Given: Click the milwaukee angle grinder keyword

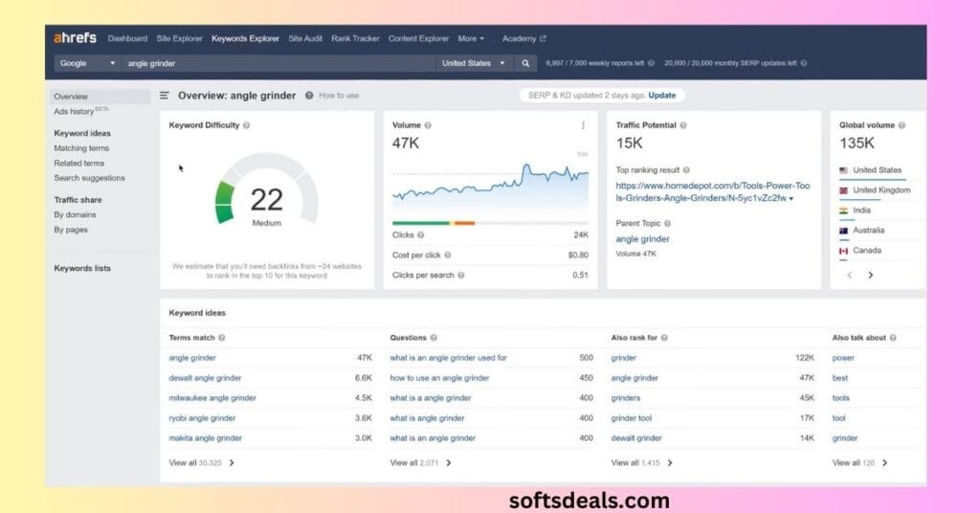Looking at the screenshot, I should 212,398.
